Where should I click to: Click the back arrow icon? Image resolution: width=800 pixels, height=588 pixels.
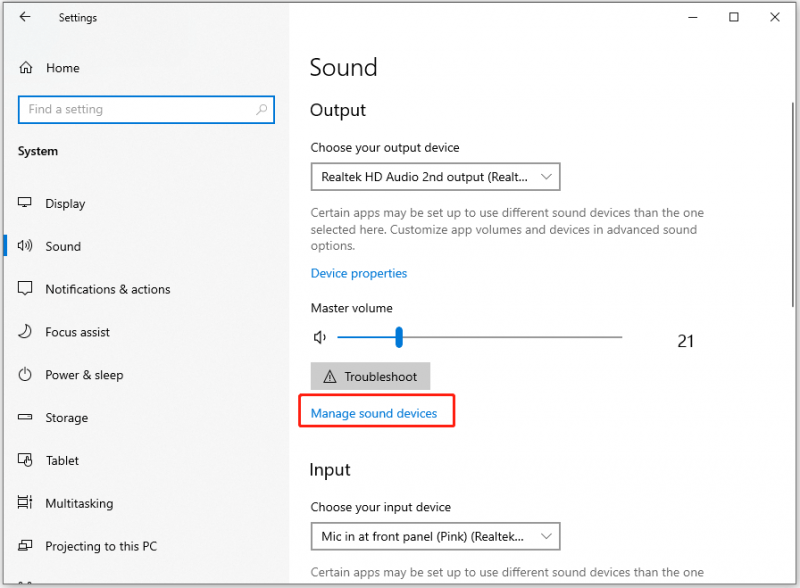click(x=24, y=17)
